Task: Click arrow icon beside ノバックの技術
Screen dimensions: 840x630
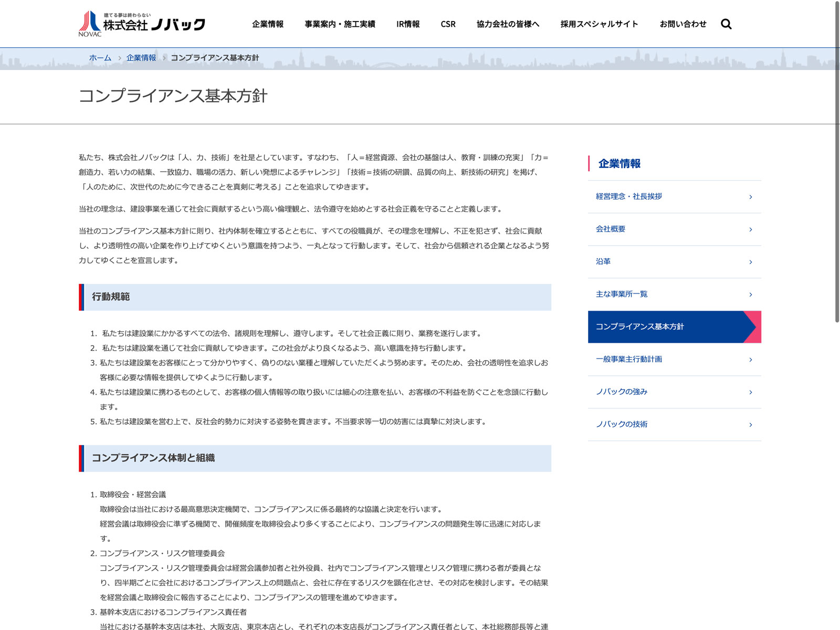Action: 750,425
